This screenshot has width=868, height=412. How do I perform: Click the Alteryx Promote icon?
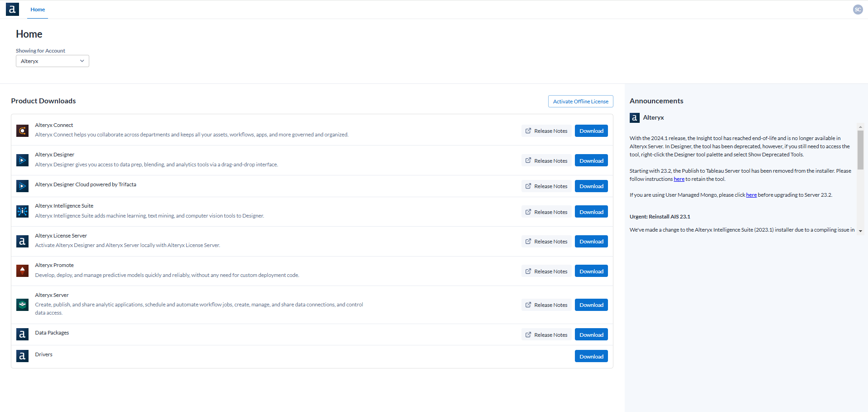(x=22, y=271)
